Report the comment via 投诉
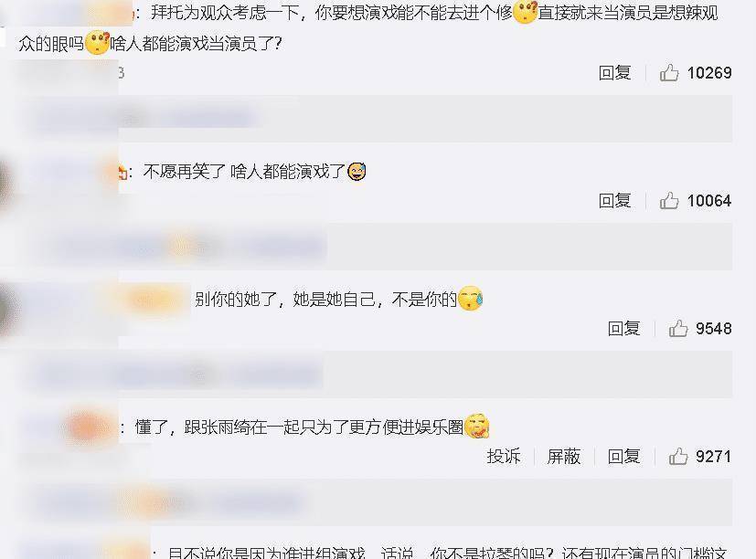This screenshot has width=756, height=559. [504, 457]
